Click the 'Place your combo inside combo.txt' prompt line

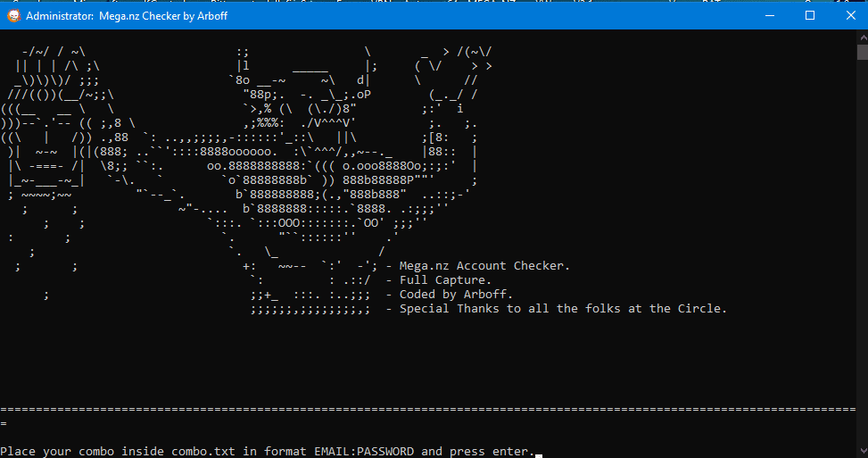(x=268, y=452)
